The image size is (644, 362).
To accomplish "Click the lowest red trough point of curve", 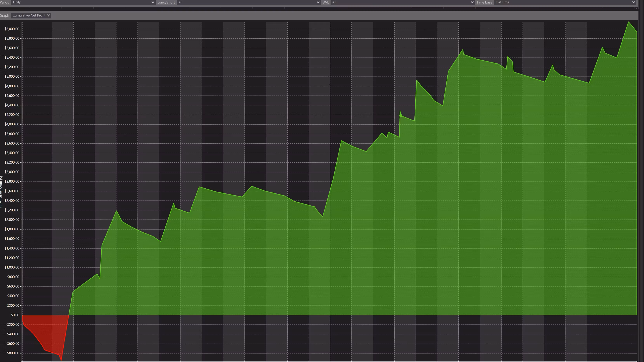I will click(61, 360).
